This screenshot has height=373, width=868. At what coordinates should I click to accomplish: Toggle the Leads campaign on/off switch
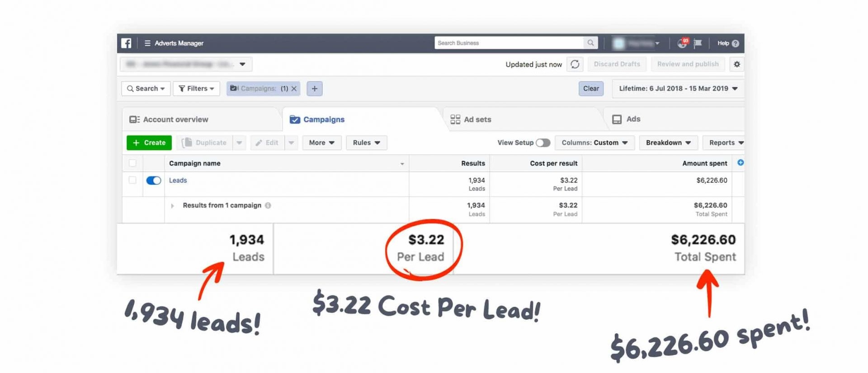point(154,181)
